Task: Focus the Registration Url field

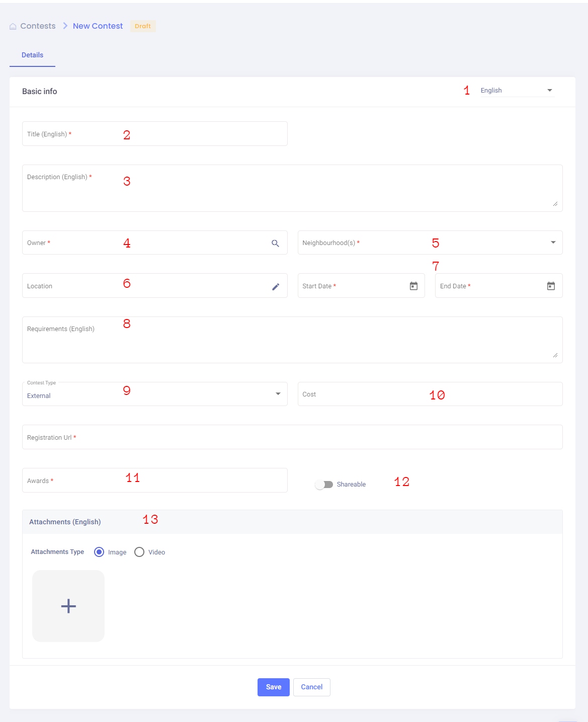Action: click(292, 437)
